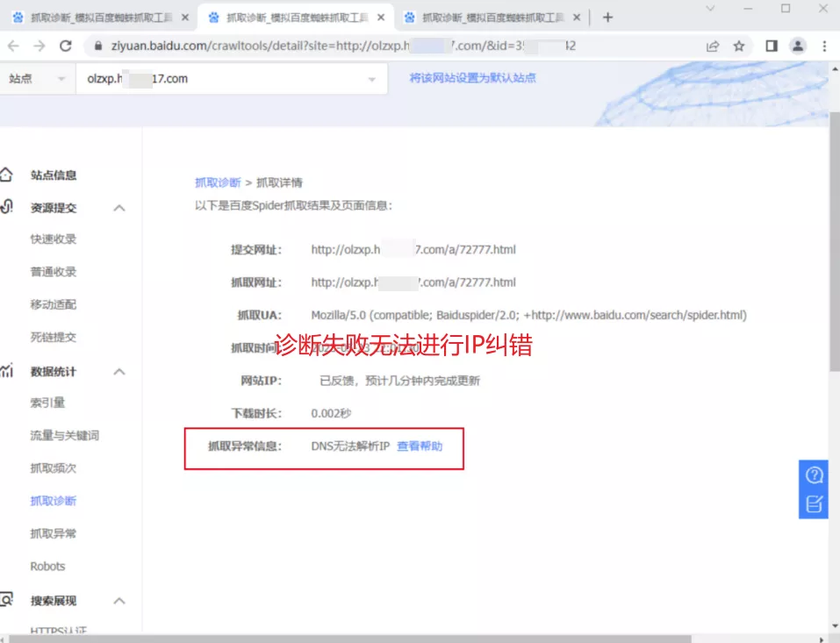Reload the page with the refresh icon

point(65,46)
